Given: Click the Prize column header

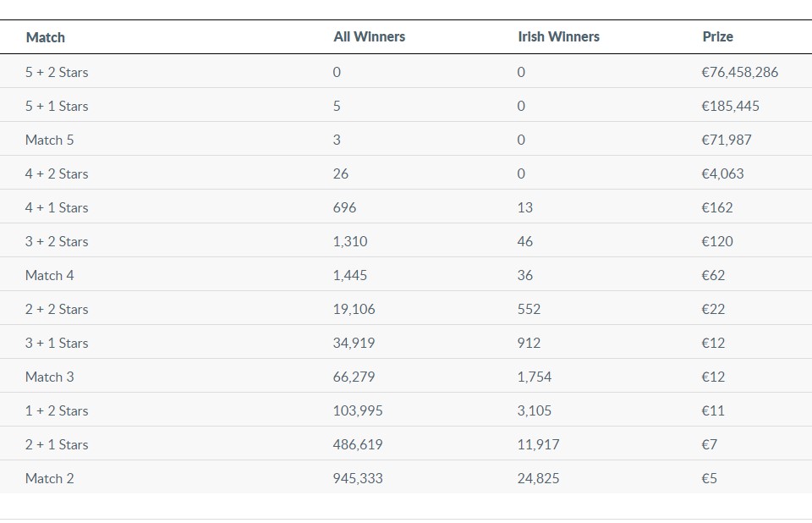Looking at the screenshot, I should [x=718, y=36].
